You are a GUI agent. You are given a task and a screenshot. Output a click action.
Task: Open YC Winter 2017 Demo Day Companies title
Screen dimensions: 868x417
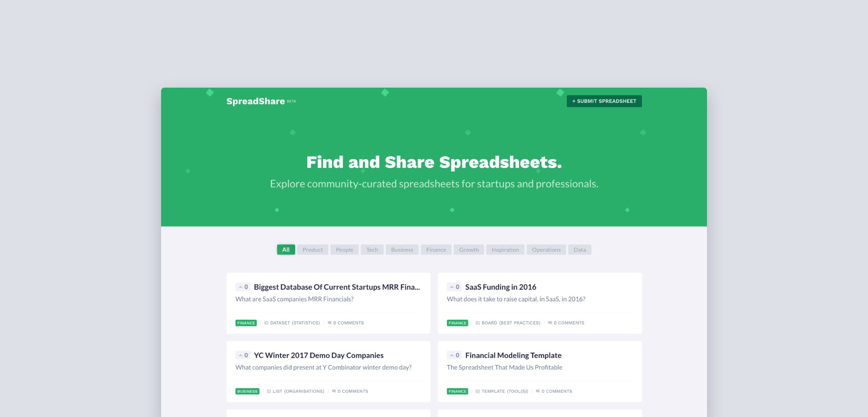coord(319,355)
